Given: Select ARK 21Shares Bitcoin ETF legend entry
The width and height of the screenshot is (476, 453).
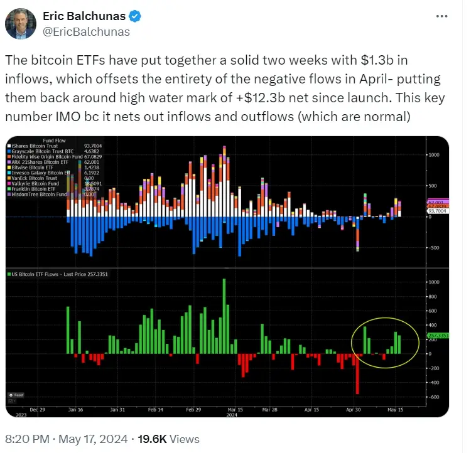Looking at the screenshot, I should [39, 163].
